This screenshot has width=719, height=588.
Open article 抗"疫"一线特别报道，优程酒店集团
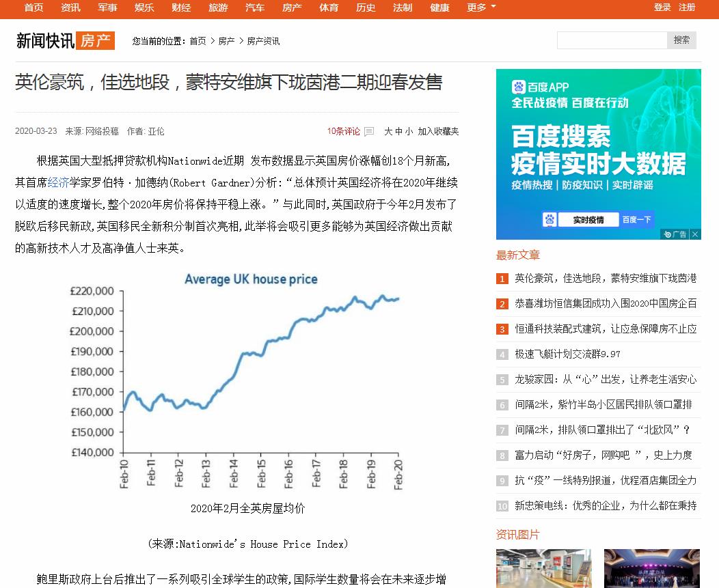point(606,480)
